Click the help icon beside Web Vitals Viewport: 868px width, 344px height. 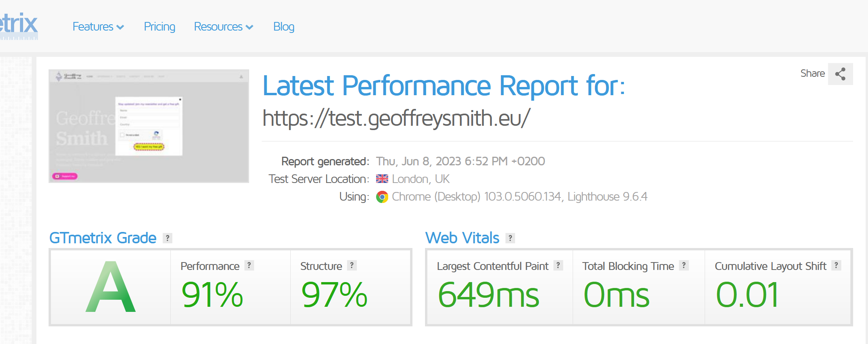(x=510, y=238)
